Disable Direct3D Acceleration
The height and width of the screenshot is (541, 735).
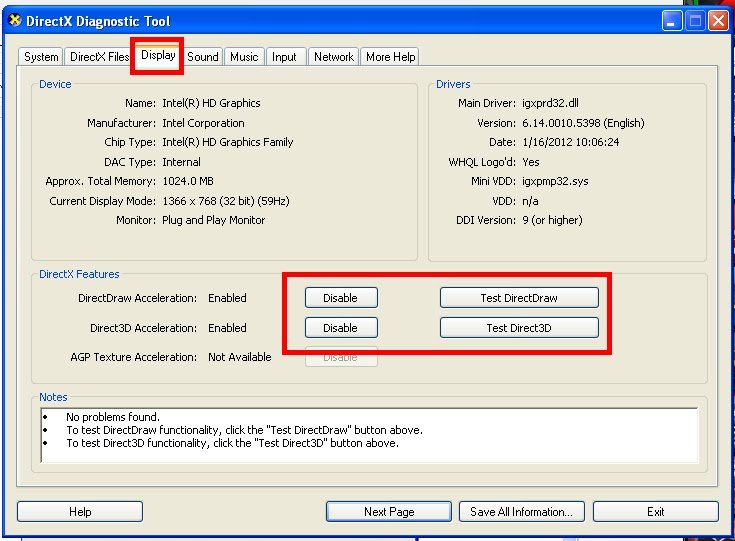click(x=341, y=328)
